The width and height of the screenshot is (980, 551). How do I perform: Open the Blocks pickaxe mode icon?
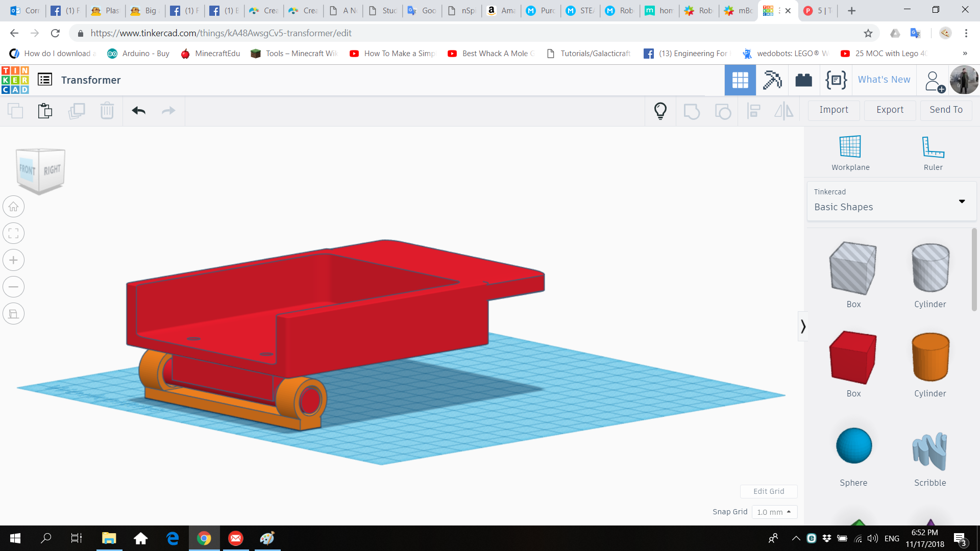click(x=772, y=80)
